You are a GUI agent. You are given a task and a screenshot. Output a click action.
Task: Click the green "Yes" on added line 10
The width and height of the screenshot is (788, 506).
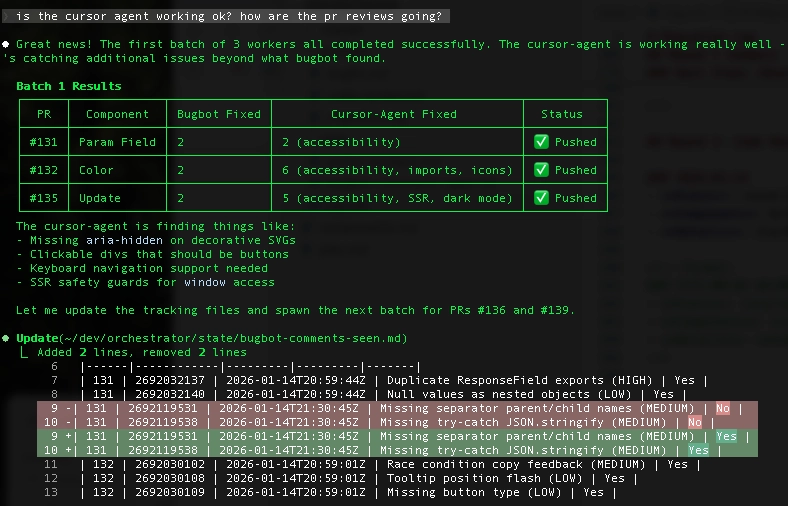[x=698, y=450]
